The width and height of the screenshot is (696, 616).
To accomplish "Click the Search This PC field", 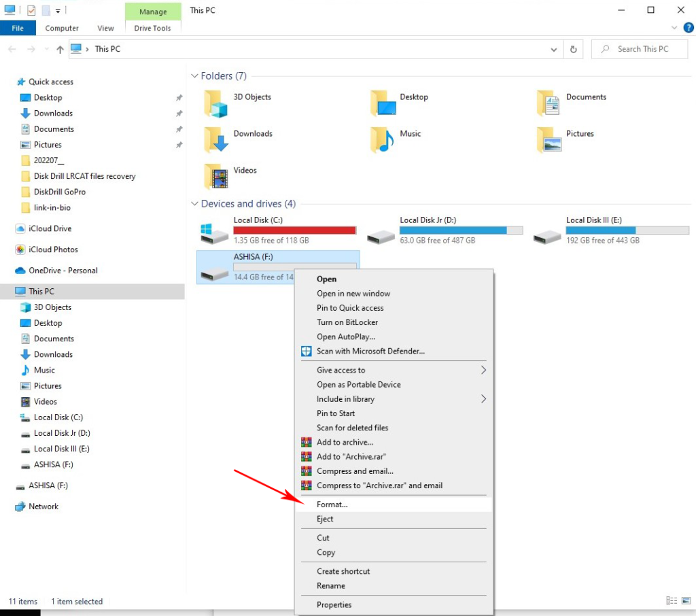I will [x=642, y=49].
